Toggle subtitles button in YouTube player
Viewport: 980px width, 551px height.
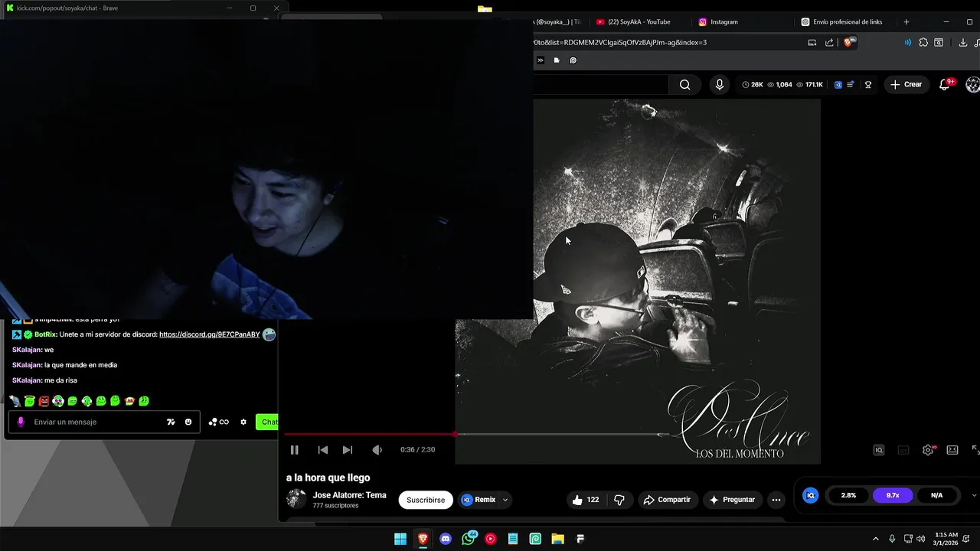coord(903,450)
